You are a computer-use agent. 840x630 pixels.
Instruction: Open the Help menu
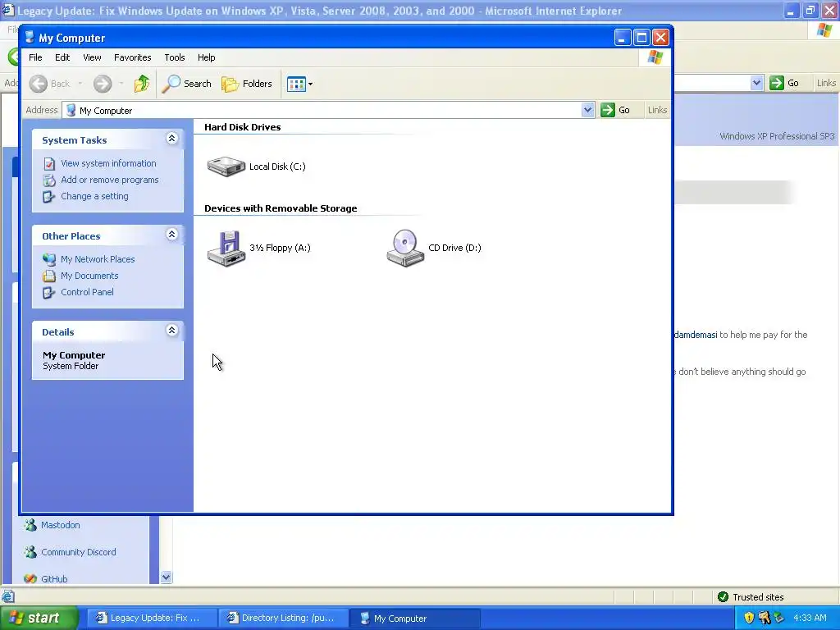click(x=206, y=57)
